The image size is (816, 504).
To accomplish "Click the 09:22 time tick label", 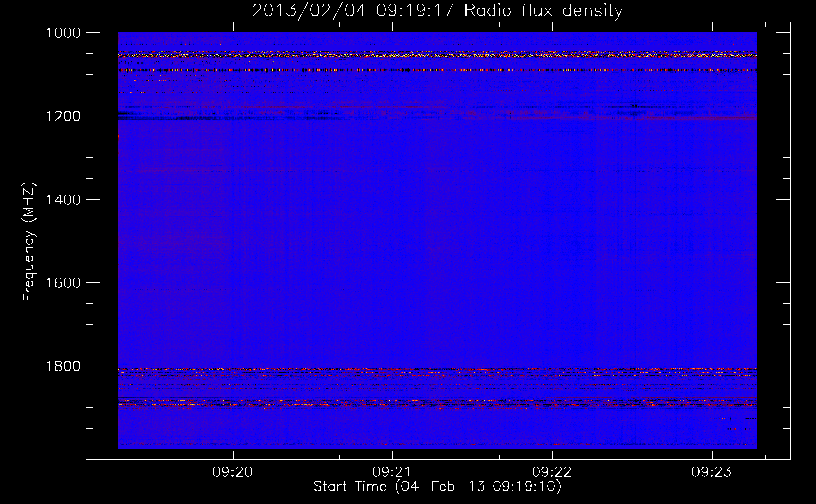I will point(552,472).
